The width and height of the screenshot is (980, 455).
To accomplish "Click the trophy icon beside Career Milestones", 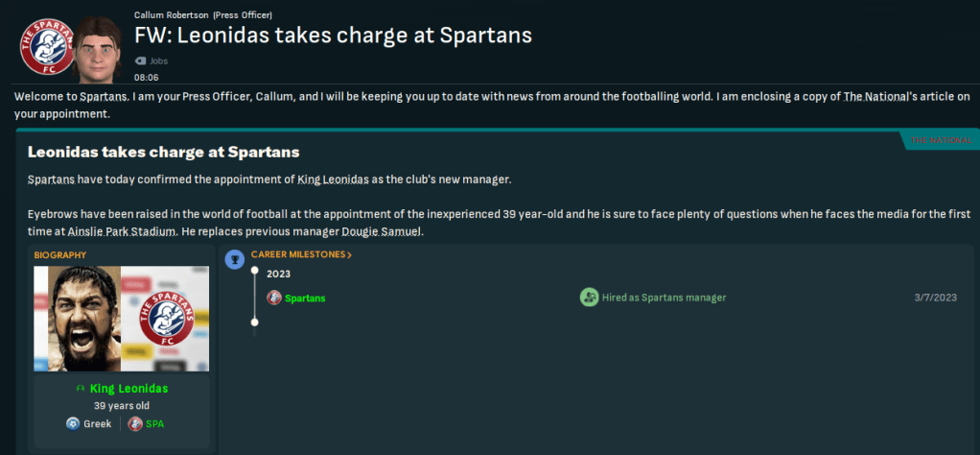I will (235, 259).
